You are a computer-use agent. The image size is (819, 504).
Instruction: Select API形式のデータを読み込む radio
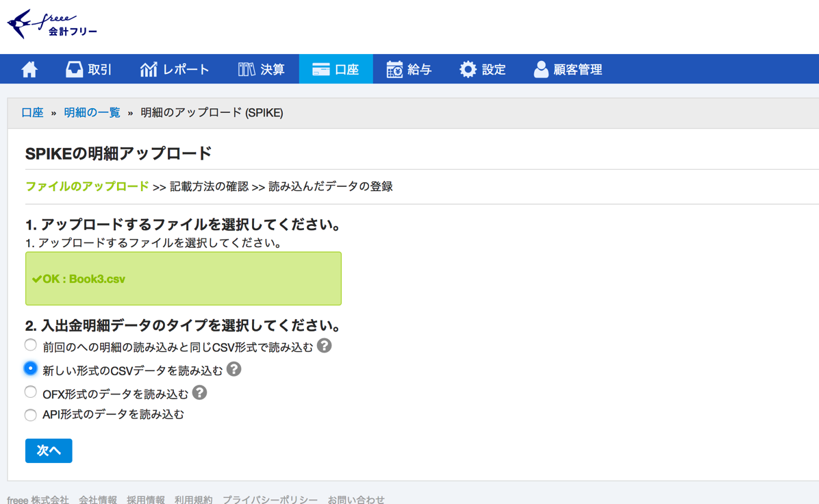[30, 415]
